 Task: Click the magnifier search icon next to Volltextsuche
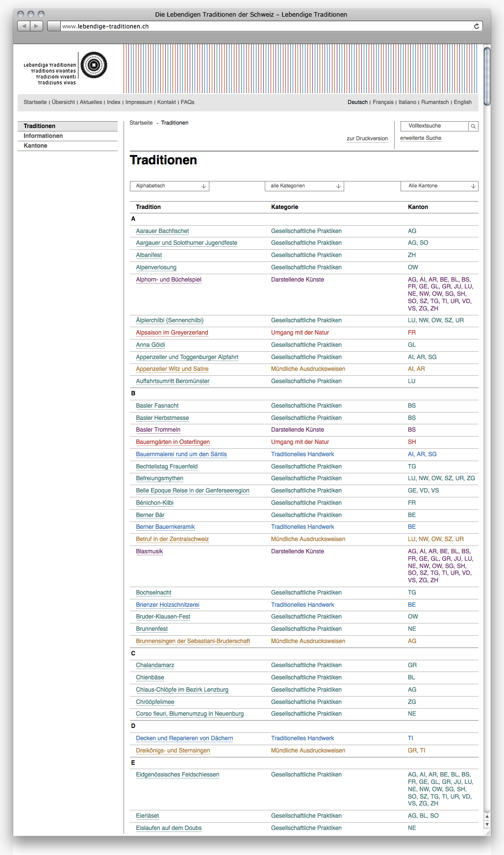tap(473, 126)
